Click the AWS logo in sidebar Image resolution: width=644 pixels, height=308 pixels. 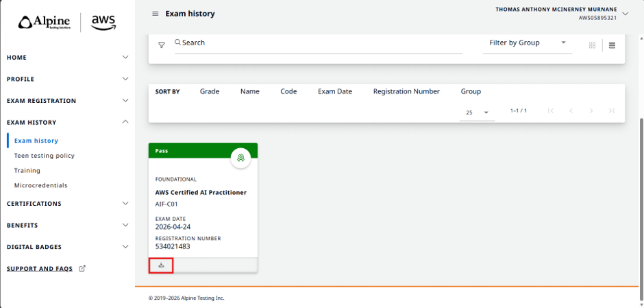click(103, 22)
